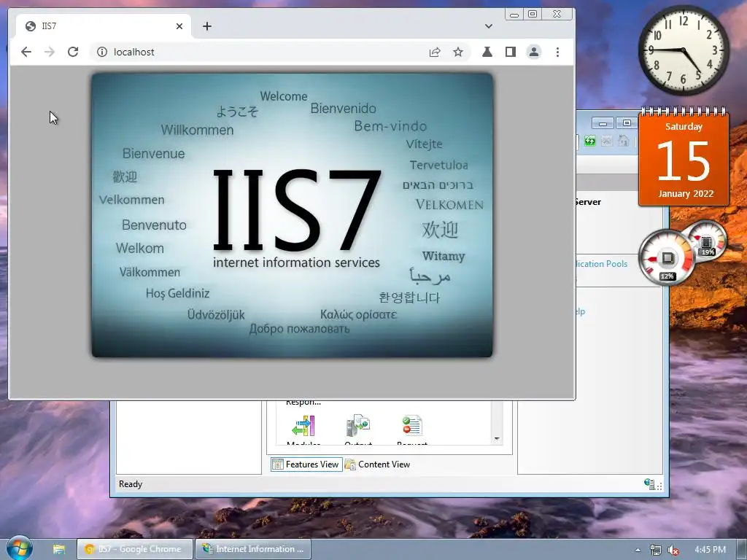Click Chrome's forward navigation arrow

(49, 52)
